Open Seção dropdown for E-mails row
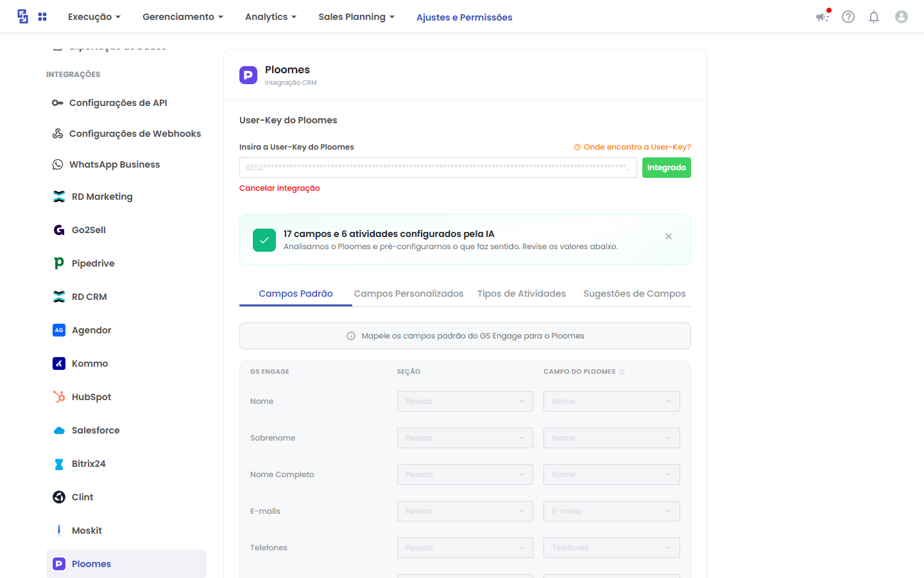Viewport: 924px width, 578px height. [x=465, y=511]
